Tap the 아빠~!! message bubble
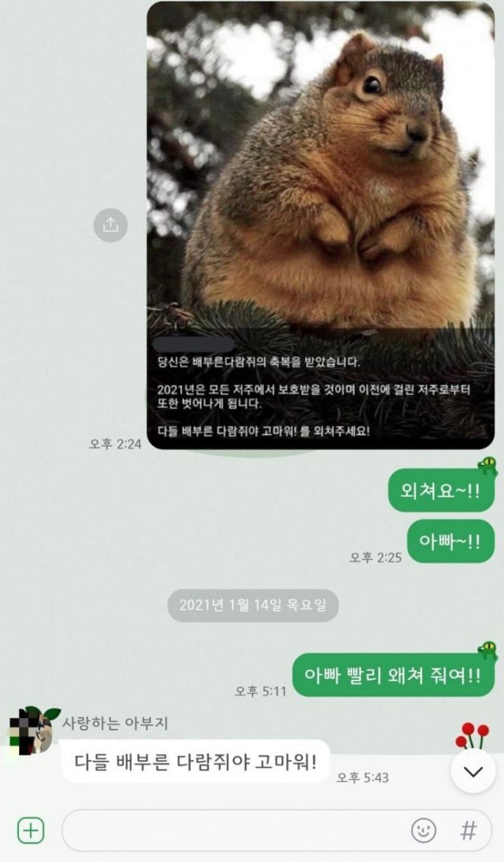This screenshot has width=504, height=862. coord(451,541)
